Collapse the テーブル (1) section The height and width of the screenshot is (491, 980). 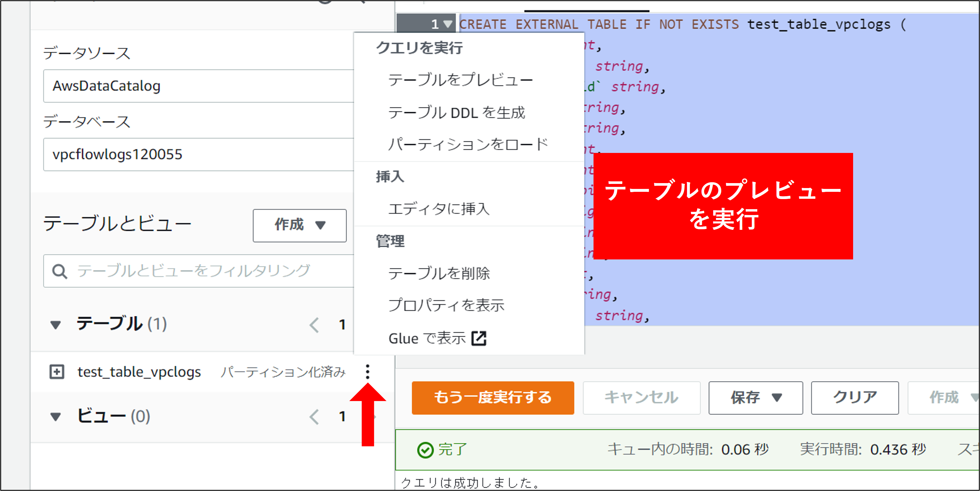tap(55, 325)
